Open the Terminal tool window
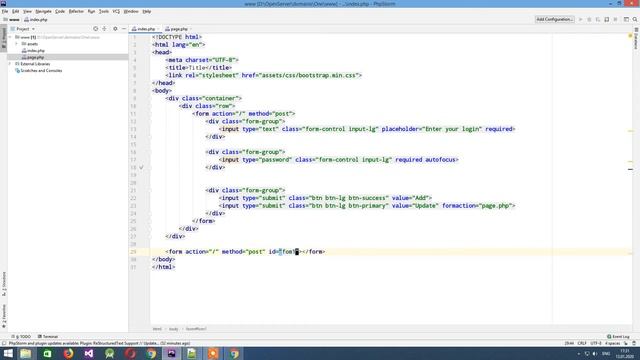 48,337
